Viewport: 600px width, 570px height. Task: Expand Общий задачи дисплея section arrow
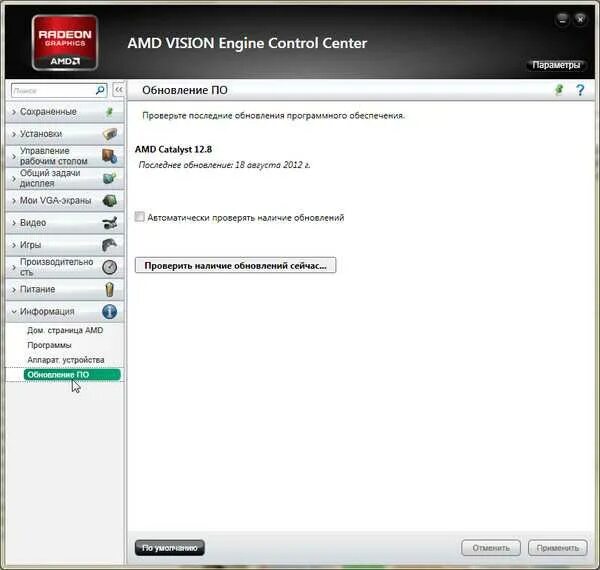click(x=14, y=179)
